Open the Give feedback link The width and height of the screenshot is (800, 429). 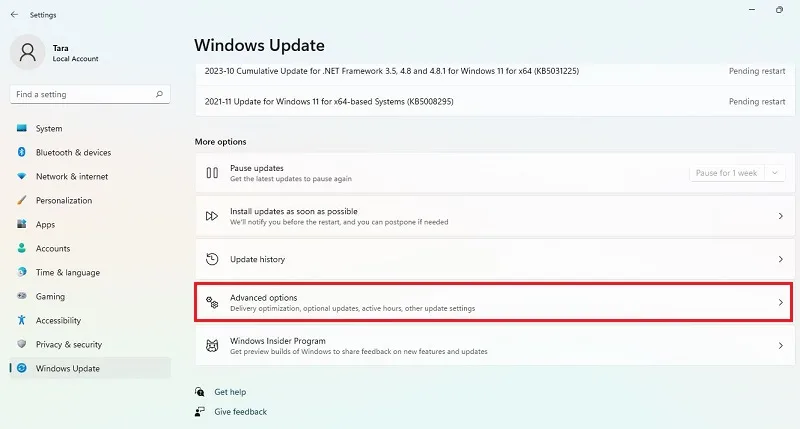[x=240, y=412]
